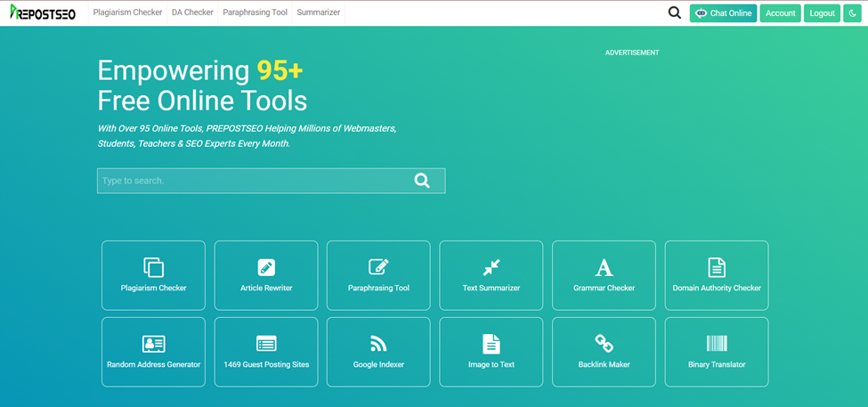Select DA Checker in the top navigation

click(x=192, y=13)
